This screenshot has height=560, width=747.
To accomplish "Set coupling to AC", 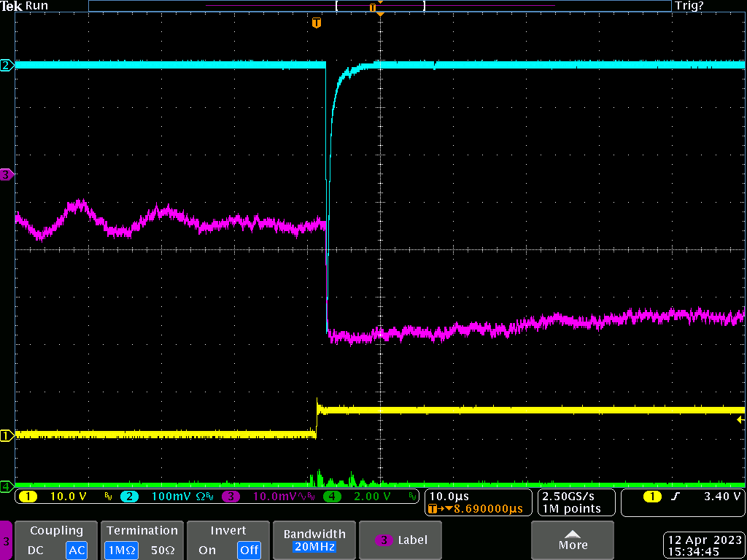I will [x=76, y=551].
